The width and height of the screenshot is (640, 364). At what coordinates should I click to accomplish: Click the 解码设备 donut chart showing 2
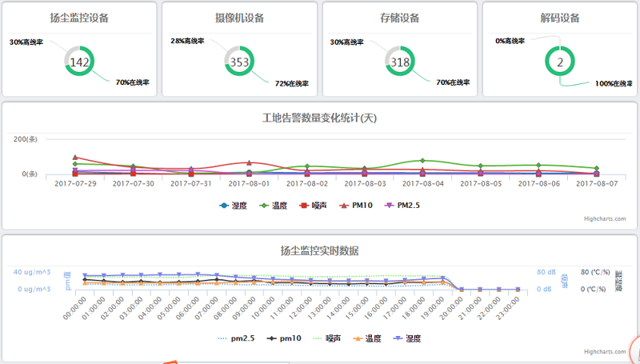[560, 62]
